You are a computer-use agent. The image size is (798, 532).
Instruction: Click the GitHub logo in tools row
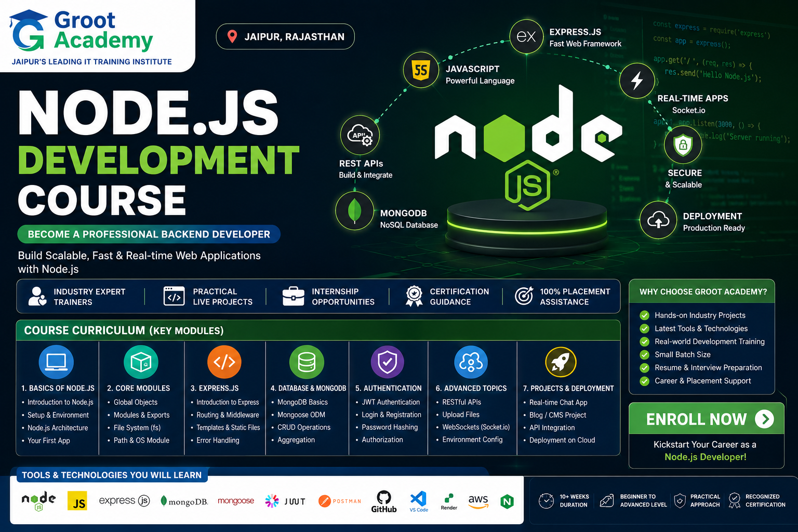pyautogui.click(x=384, y=501)
